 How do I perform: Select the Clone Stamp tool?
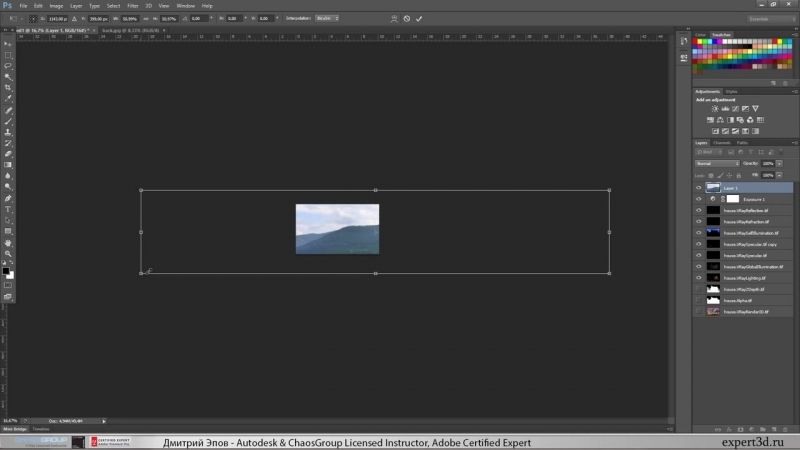tap(8, 132)
